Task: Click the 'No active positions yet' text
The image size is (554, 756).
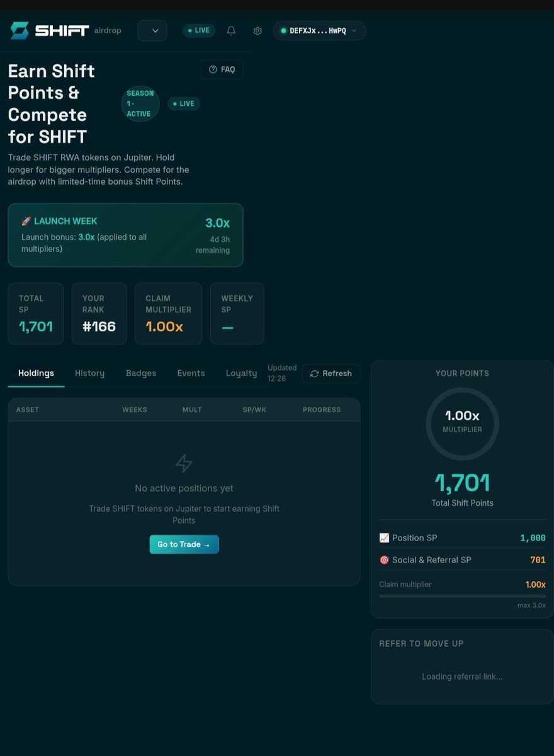Action: (184, 488)
